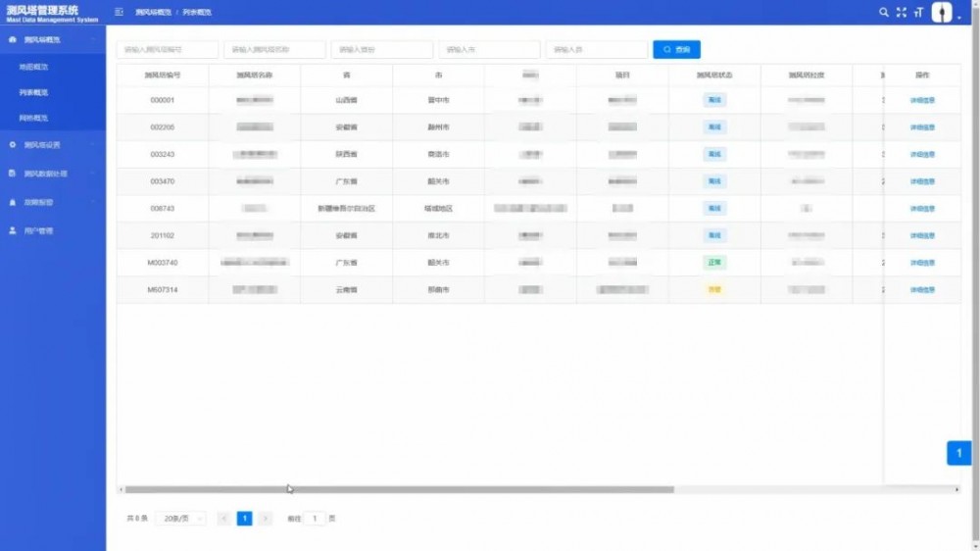Select the tower number cell 003243
Screen dimensions: 980x551
point(163,155)
